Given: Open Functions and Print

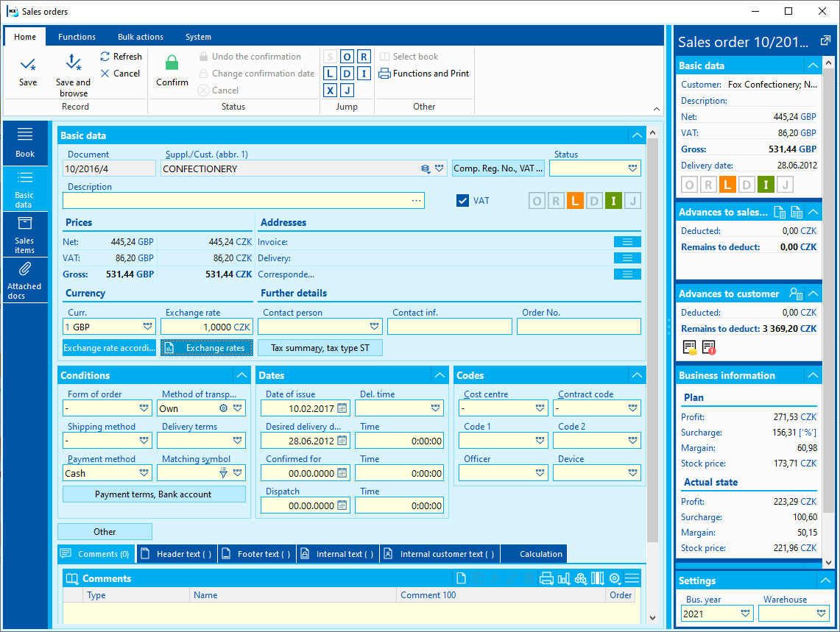Looking at the screenshot, I should point(424,74).
